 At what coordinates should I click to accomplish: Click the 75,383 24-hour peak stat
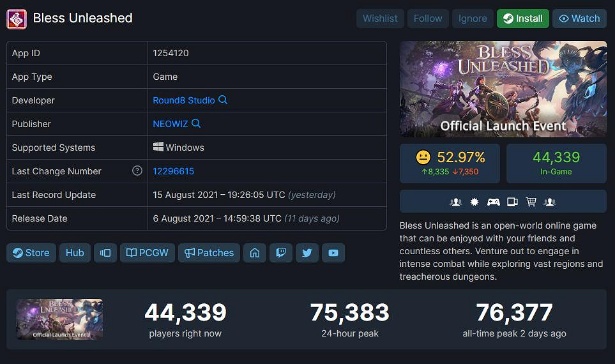coord(350,320)
